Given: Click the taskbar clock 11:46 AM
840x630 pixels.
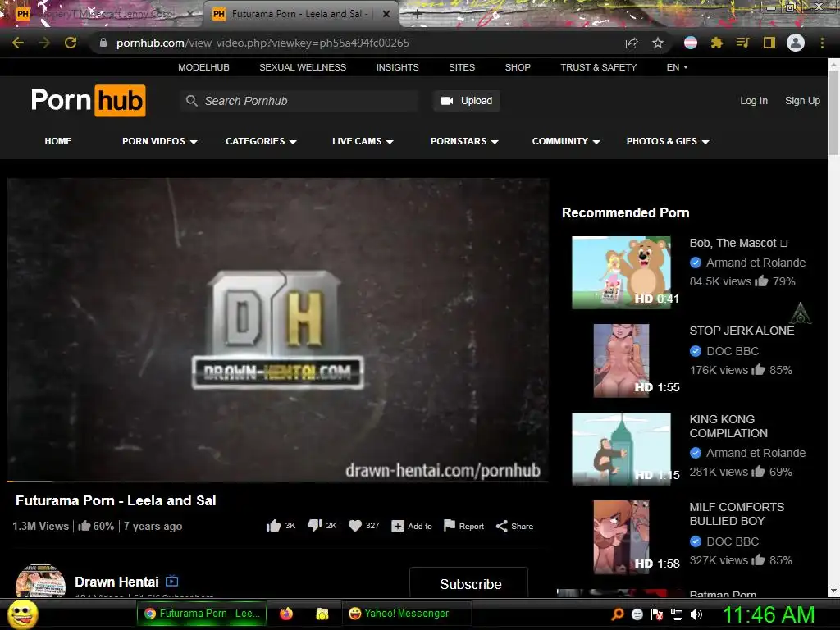Looking at the screenshot, I should (x=769, y=614).
